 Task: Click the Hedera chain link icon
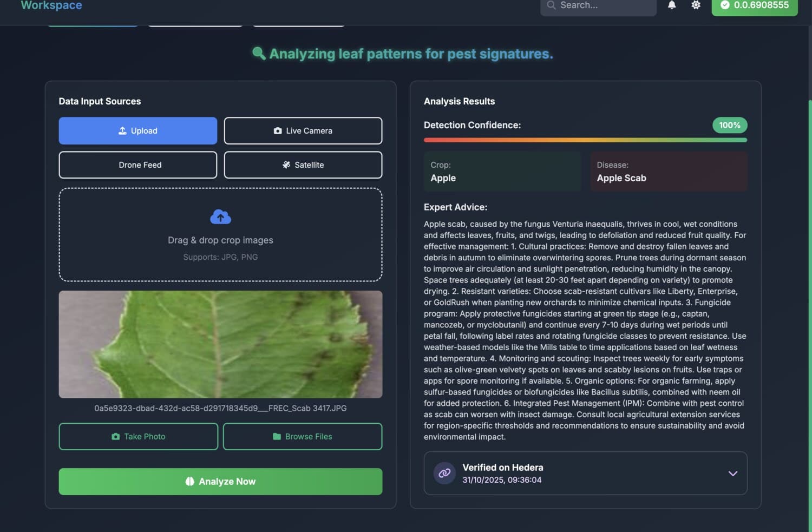[x=444, y=473]
